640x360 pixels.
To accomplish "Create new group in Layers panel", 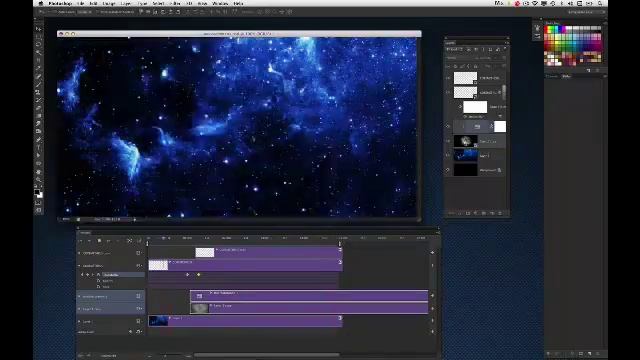I will 484,213.
